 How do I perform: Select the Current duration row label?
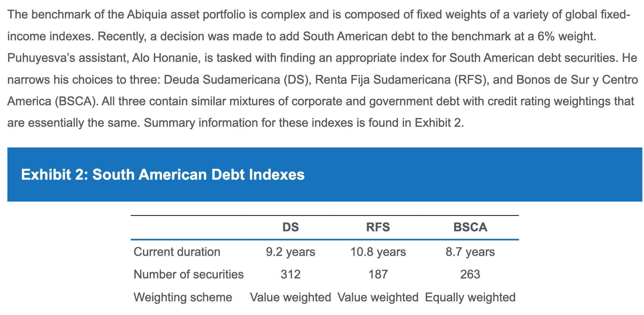177,252
